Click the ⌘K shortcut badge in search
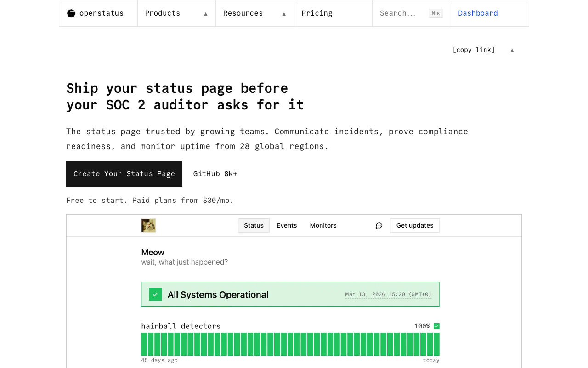The height and width of the screenshot is (368, 588). click(435, 13)
